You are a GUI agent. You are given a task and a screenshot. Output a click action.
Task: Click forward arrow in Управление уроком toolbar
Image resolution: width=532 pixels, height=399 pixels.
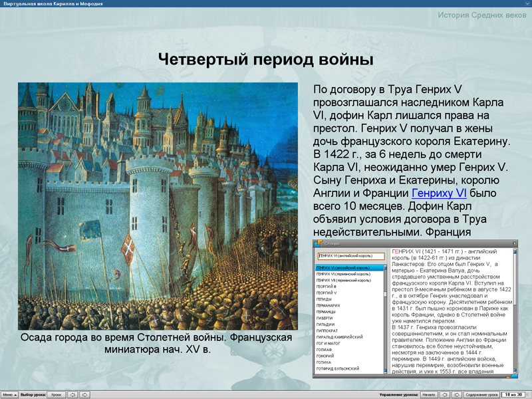tap(457, 392)
